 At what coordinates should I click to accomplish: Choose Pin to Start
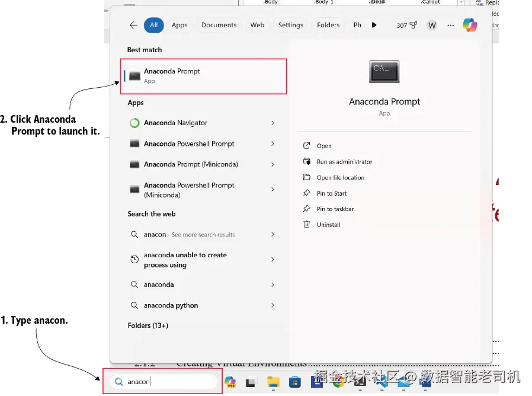point(332,193)
